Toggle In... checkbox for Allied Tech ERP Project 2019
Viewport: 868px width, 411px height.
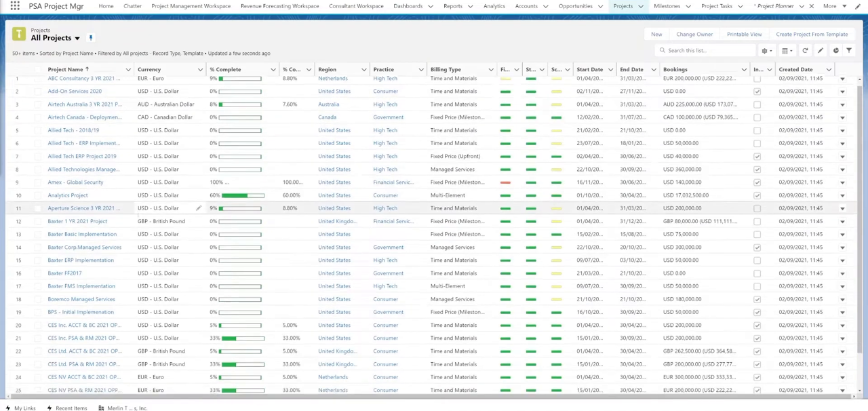click(757, 157)
